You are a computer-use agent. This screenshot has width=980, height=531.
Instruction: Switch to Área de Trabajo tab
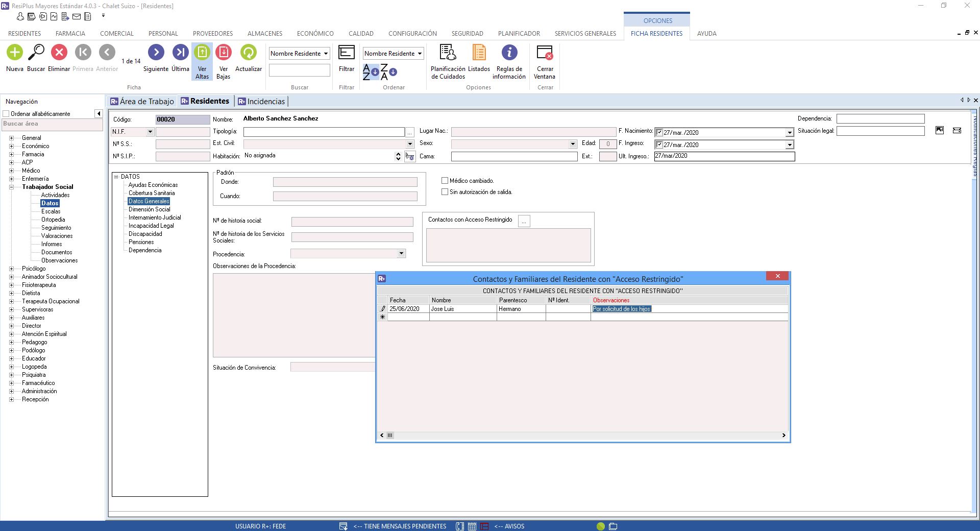tap(142, 101)
